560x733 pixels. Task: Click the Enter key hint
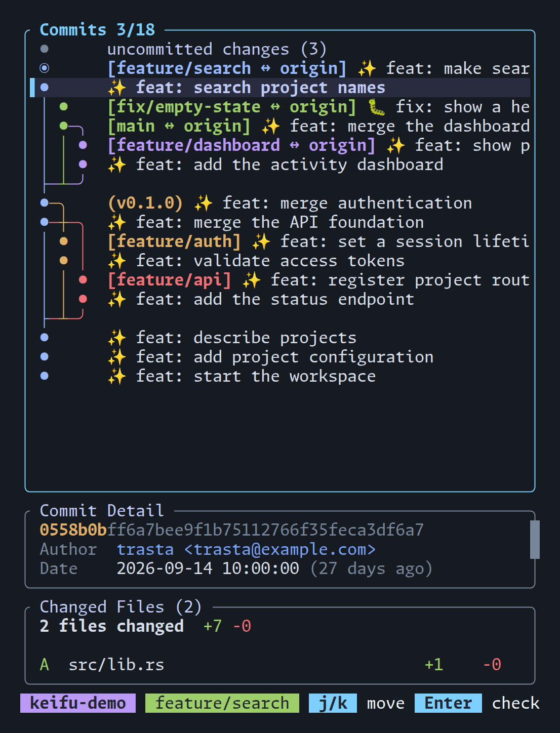point(448,703)
